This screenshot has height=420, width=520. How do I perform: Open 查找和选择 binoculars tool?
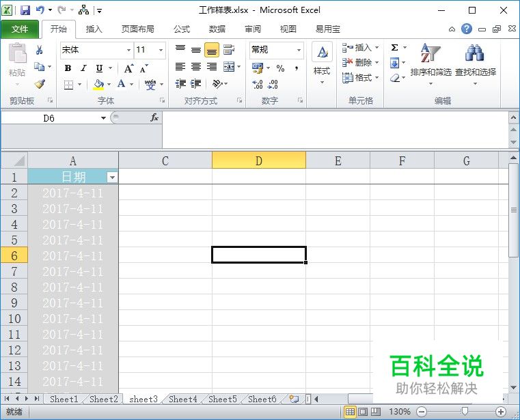click(475, 63)
